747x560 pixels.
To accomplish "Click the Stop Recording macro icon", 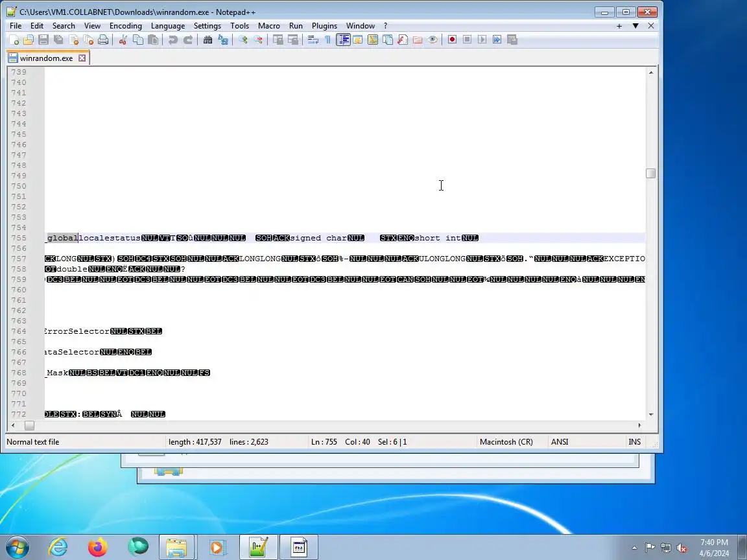I will click(x=468, y=40).
